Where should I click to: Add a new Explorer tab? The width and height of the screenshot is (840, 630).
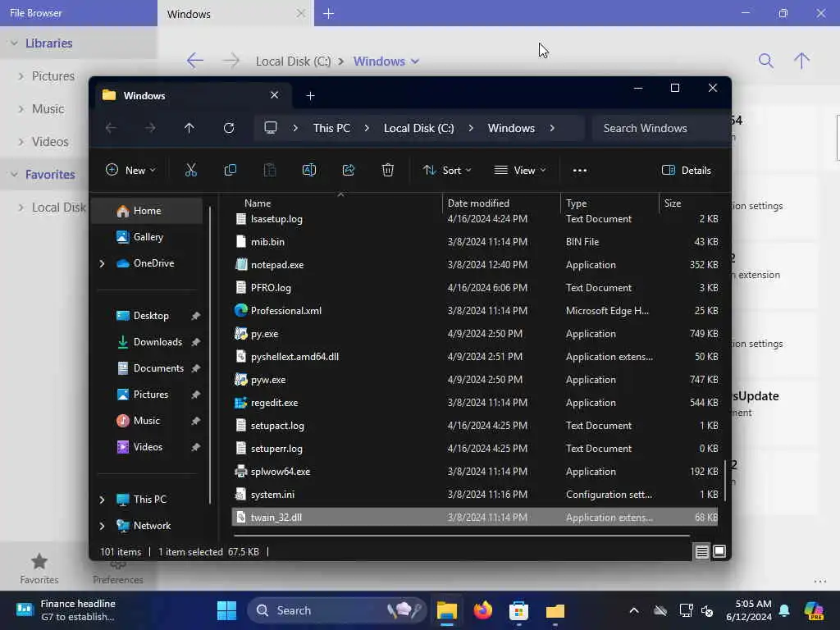310,96
